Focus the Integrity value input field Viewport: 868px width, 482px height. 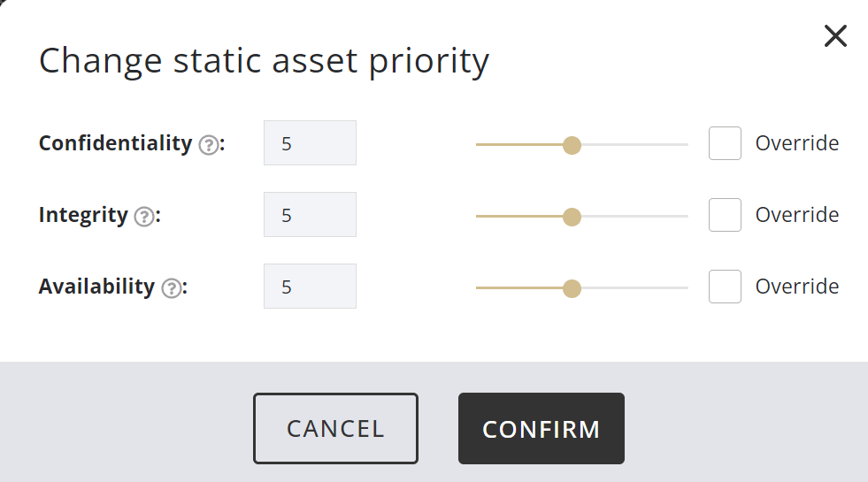[x=310, y=215]
